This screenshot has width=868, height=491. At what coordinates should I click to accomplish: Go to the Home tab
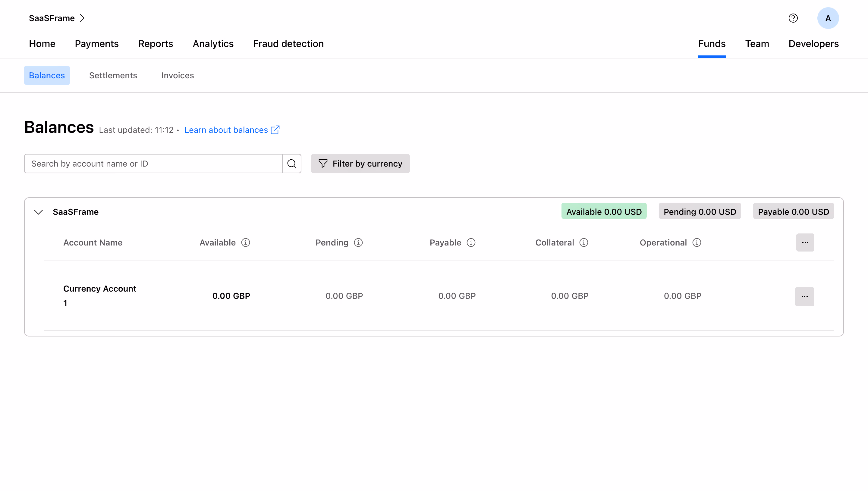click(42, 44)
